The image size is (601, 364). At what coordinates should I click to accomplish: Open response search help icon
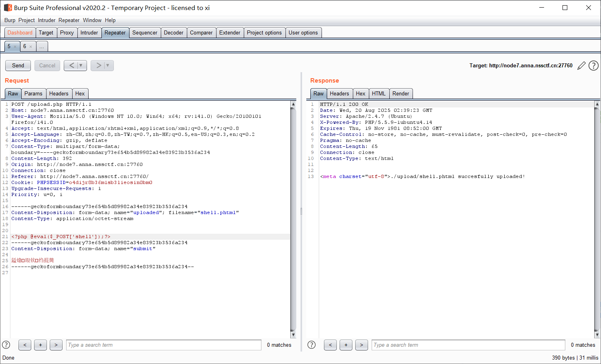click(x=312, y=345)
